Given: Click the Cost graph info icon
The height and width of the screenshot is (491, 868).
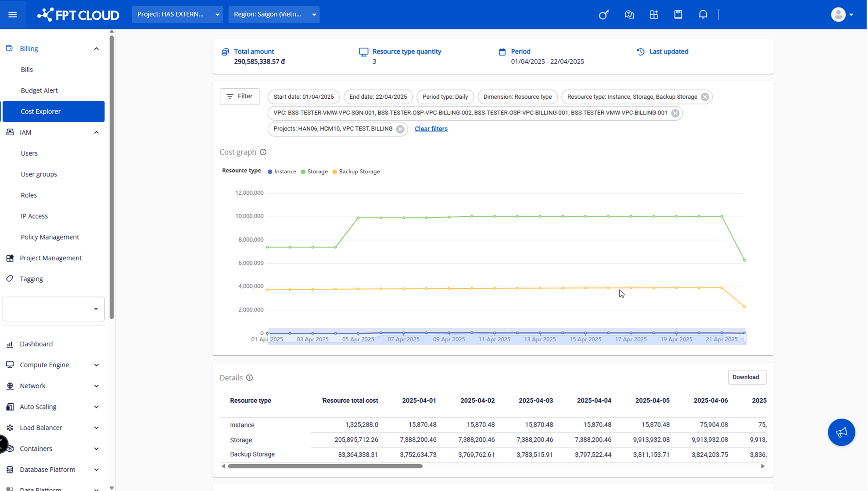Looking at the screenshot, I should point(263,152).
